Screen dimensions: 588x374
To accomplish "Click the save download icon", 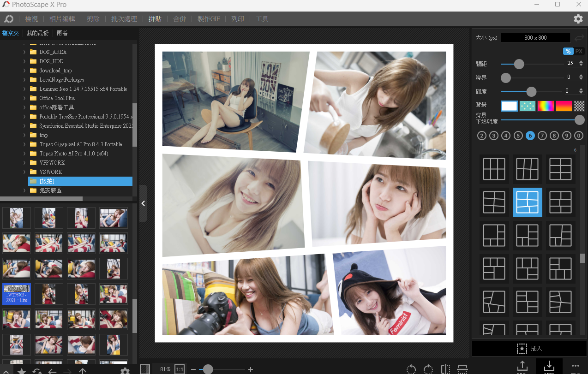I will click(x=549, y=367).
